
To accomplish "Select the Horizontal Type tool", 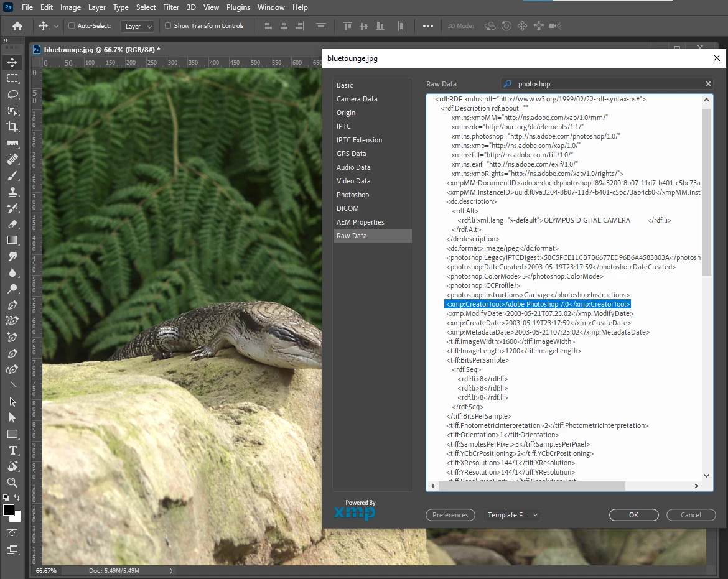I will pyautogui.click(x=12, y=450).
